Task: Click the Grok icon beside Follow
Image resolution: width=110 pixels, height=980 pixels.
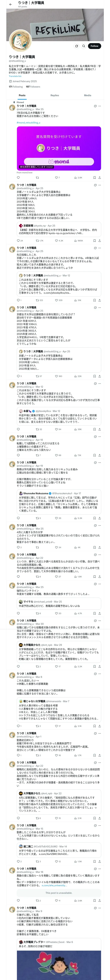Action: (77, 46)
